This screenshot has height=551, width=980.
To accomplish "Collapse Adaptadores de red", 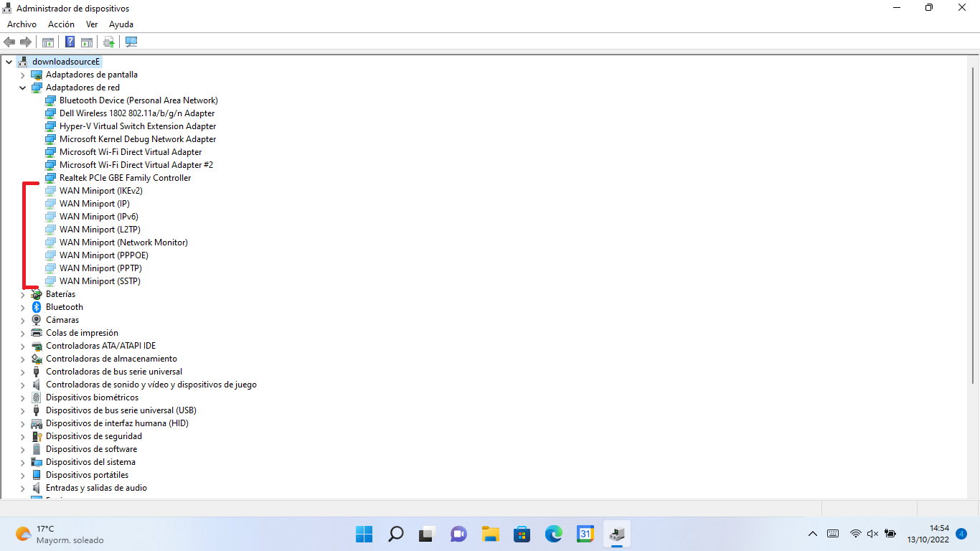I will coord(22,88).
